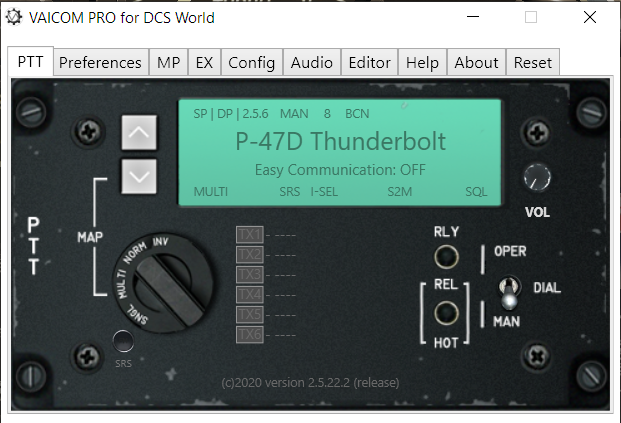Click the SP | DP | 2.5.6 status text
Viewport: 621px width, 423px height.
point(230,114)
